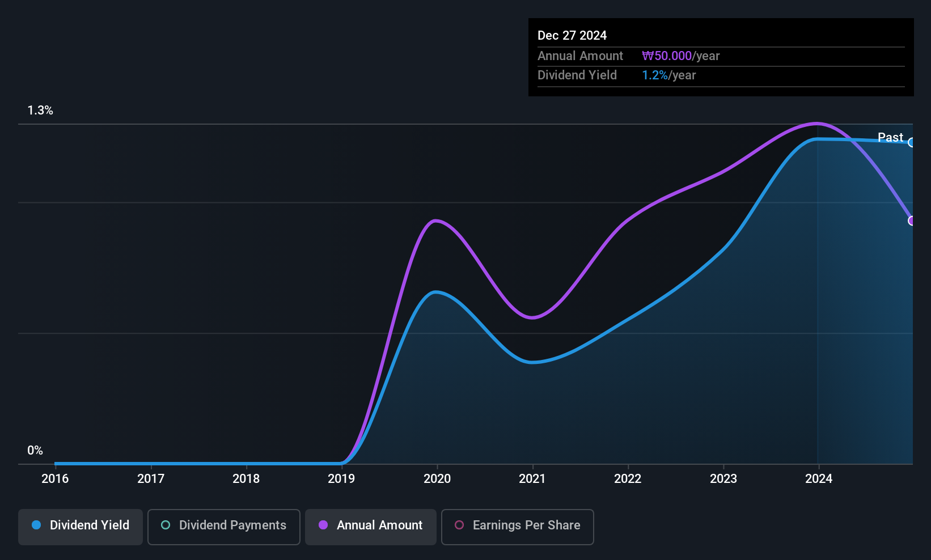Click the Past label on chart
Screen dimensions: 931x560
[890, 137]
